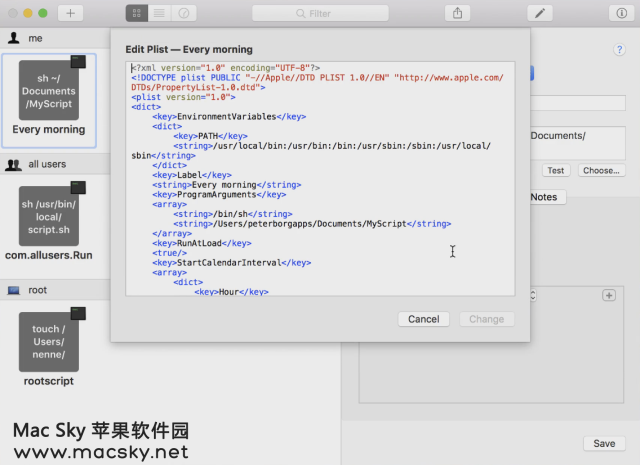Switch to list view
This screenshot has height=465, width=640.
159,13
